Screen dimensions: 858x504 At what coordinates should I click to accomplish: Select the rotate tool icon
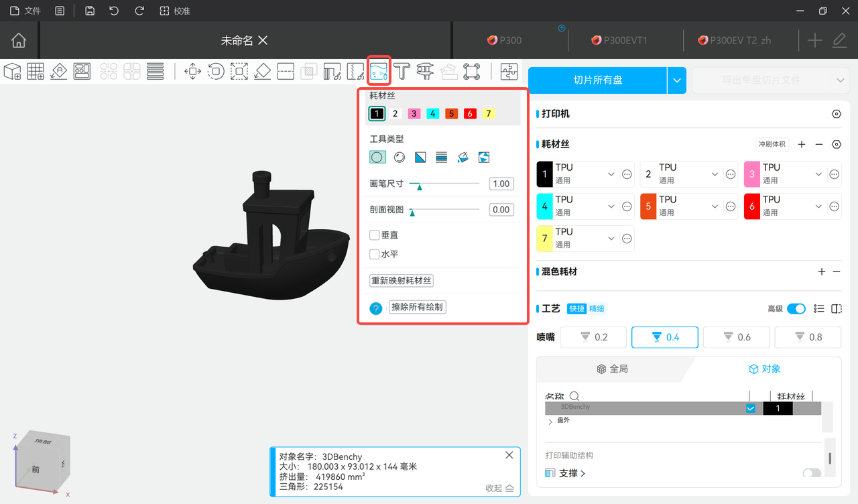point(216,71)
